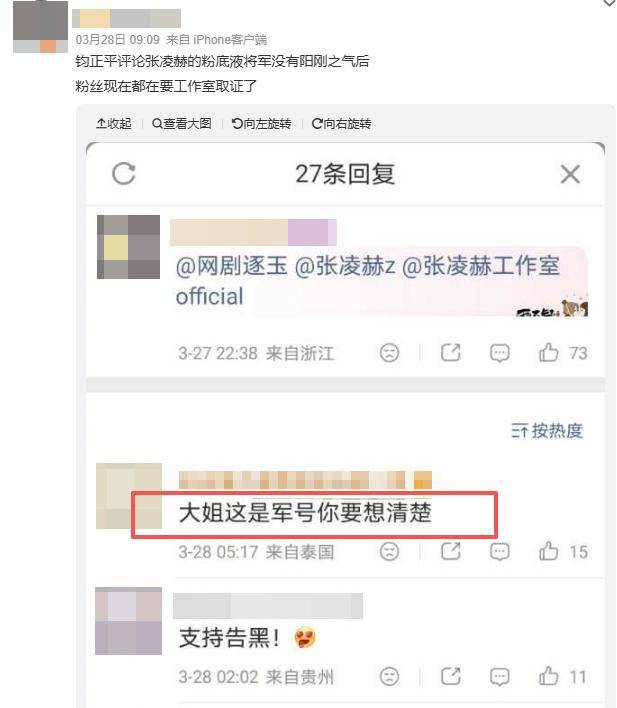Collapse image with 收起 button
This screenshot has height=708, width=617.
click(114, 123)
